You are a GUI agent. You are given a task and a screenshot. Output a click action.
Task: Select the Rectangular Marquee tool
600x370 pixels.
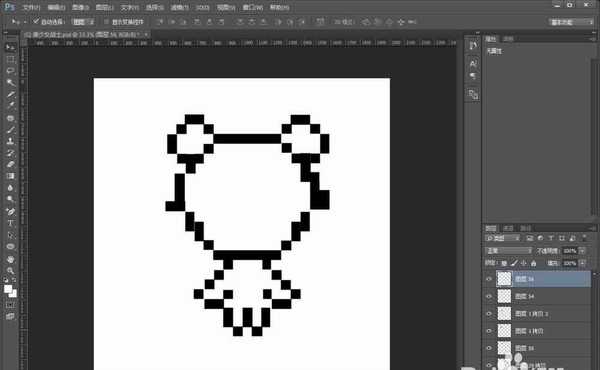pyautogui.click(x=11, y=59)
